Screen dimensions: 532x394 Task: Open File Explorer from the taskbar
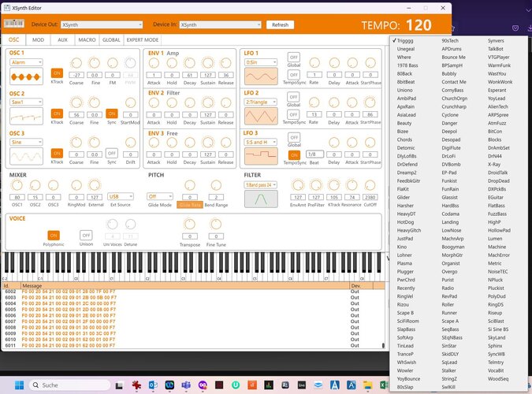point(367,385)
